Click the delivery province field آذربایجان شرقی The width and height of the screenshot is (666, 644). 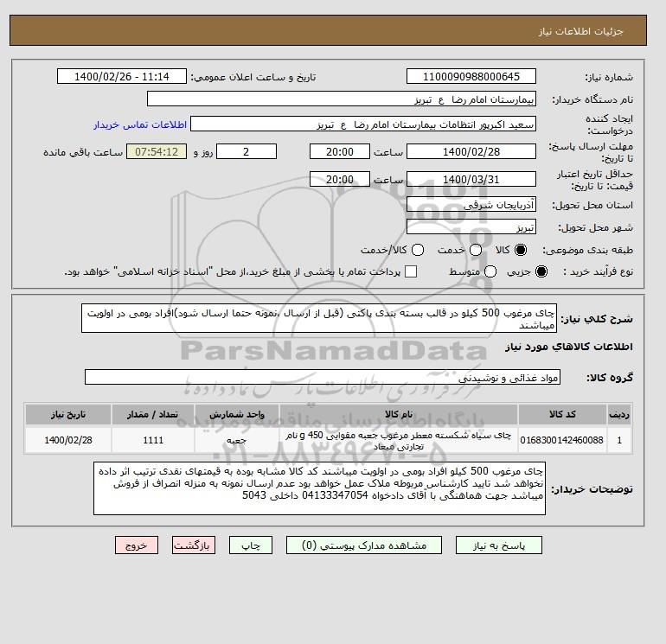click(471, 205)
